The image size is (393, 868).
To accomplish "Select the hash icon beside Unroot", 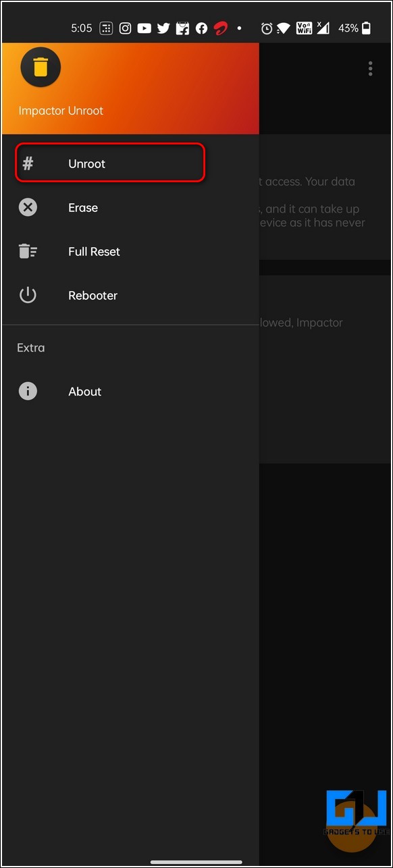I will pos(28,163).
